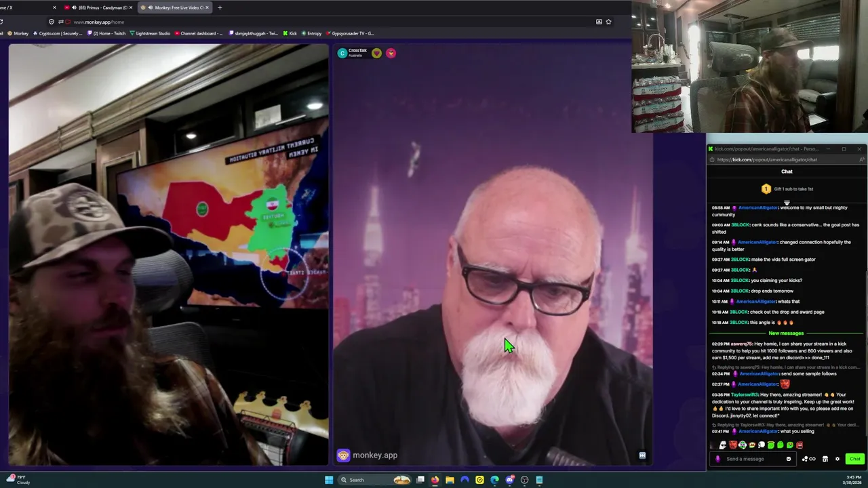
Task: Click the Send a message field
Action: pos(753,459)
